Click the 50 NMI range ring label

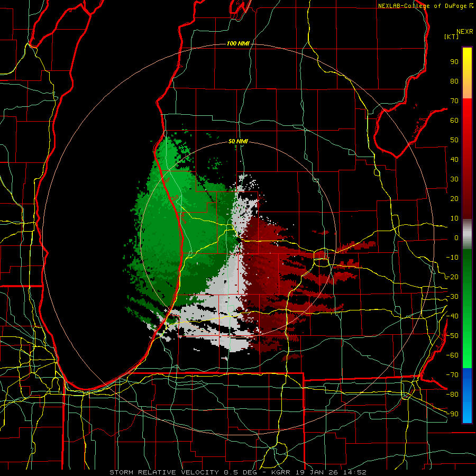(238, 141)
